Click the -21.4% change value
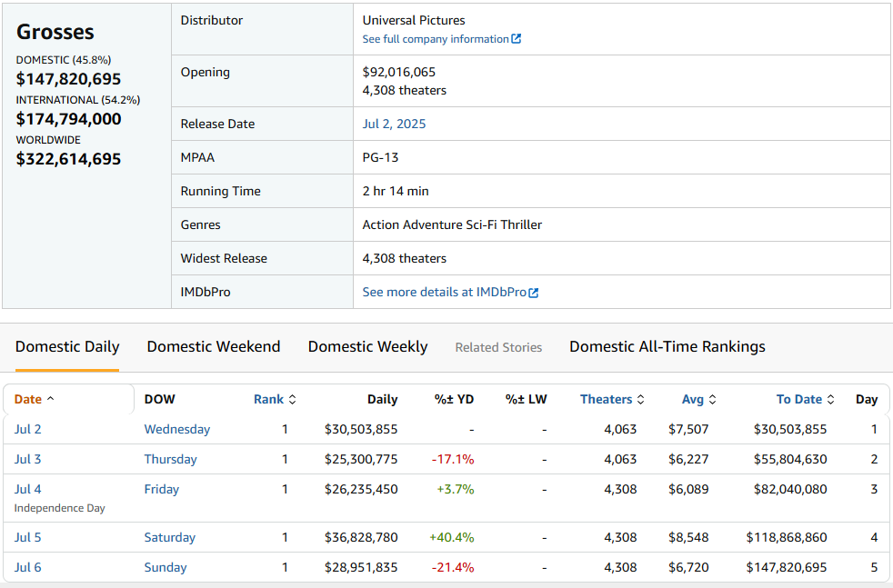Image resolution: width=893 pixels, height=588 pixels. [x=453, y=567]
